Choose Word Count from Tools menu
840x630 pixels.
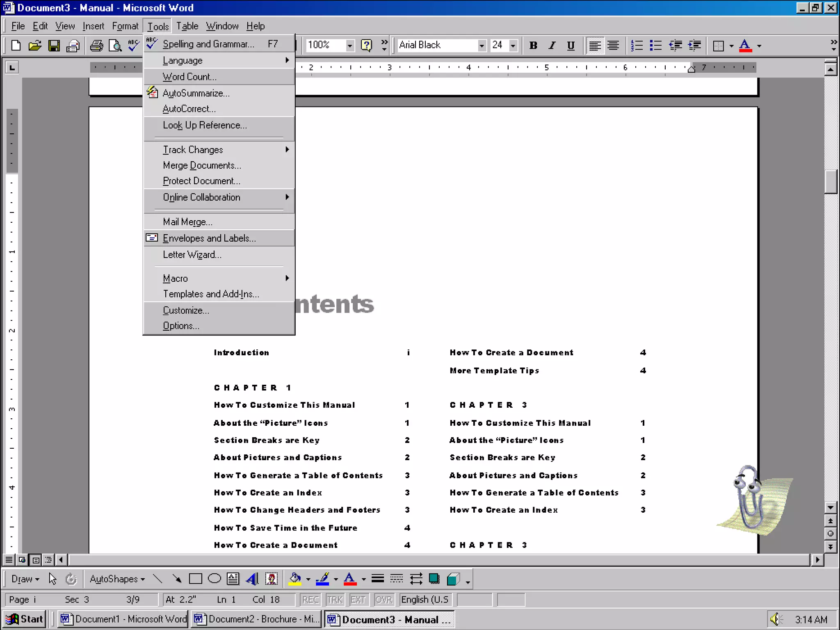point(189,77)
